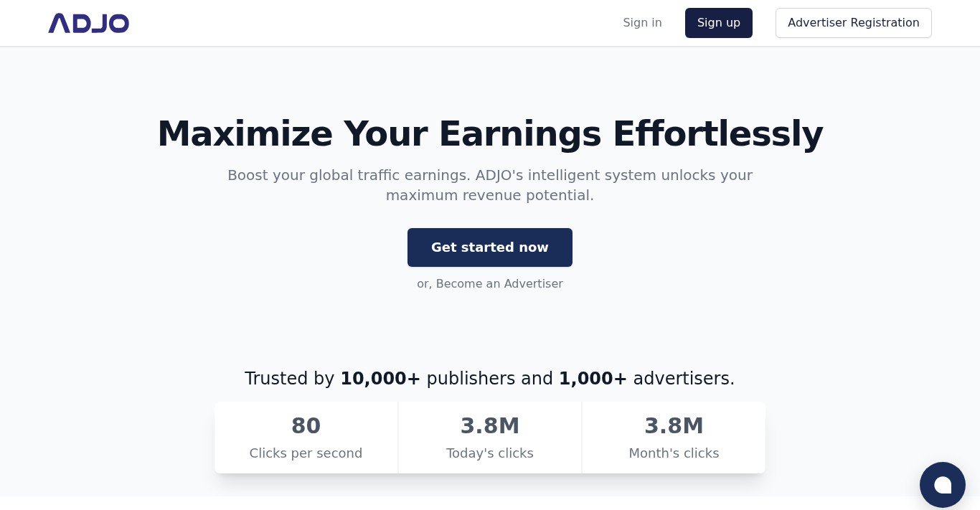Select the ADJO wordmark in the header
This screenshot has height=510, width=980.
point(88,23)
